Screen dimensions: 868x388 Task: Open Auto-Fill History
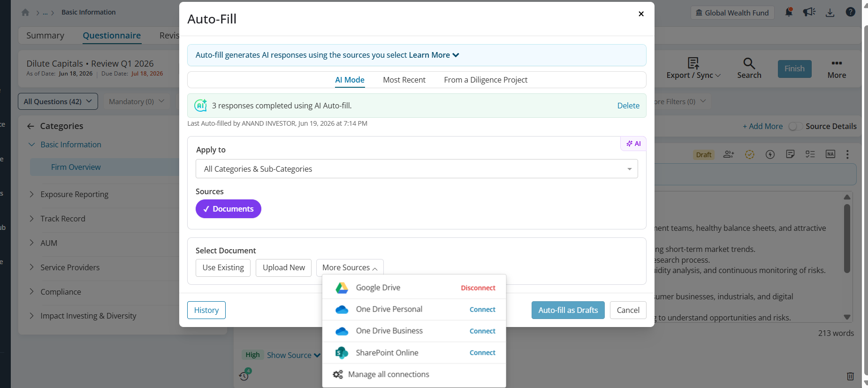206,310
